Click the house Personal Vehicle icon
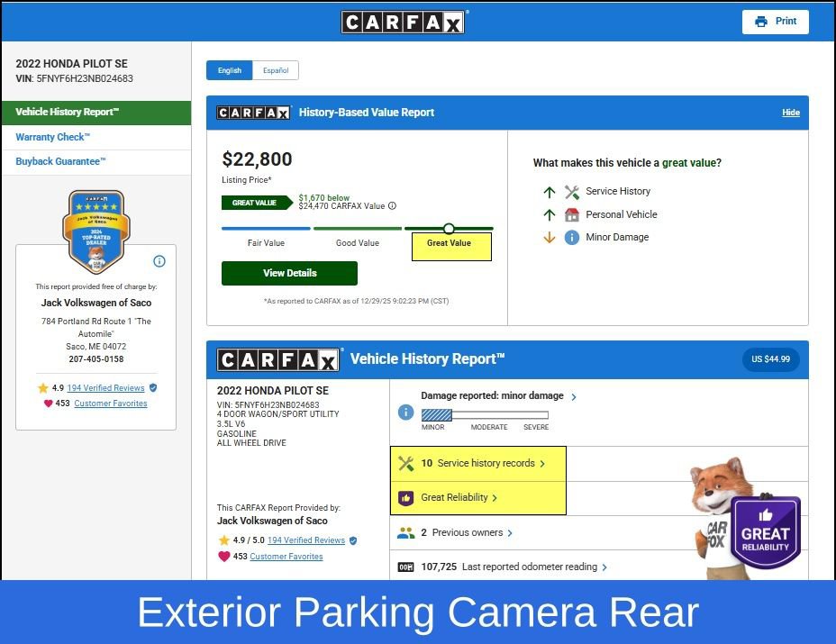Viewport: 836px width, 644px height. tap(571, 215)
